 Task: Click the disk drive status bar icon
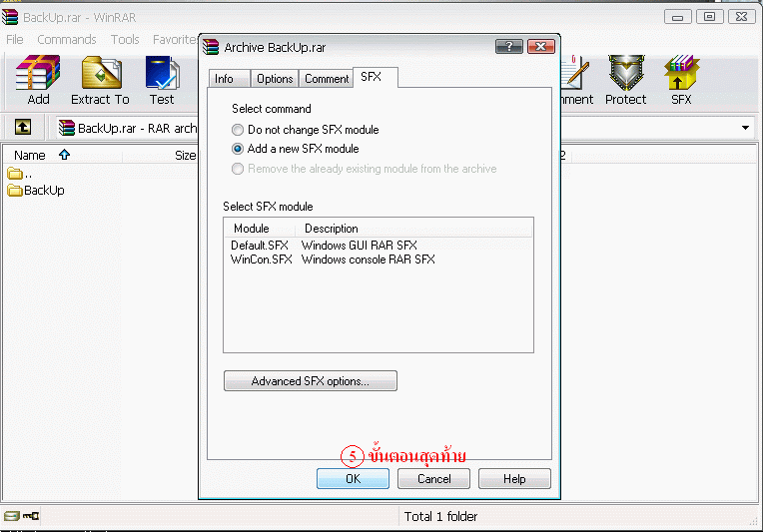pyautogui.click(x=12, y=516)
